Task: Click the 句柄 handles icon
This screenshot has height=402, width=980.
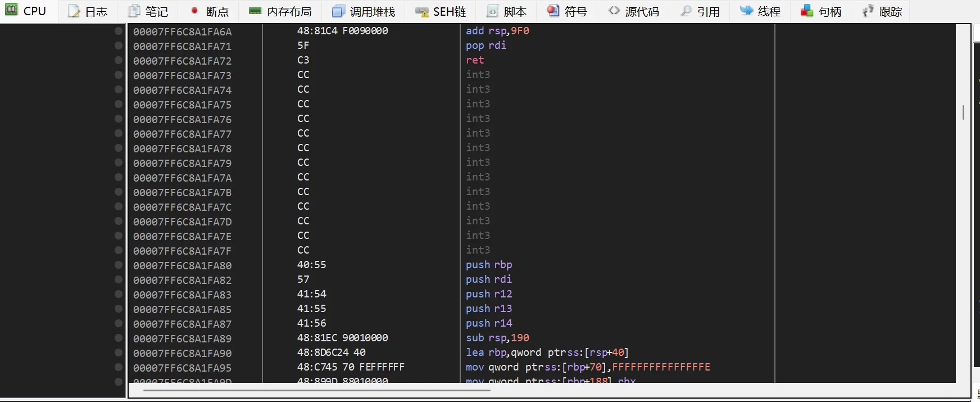Action: [x=807, y=11]
